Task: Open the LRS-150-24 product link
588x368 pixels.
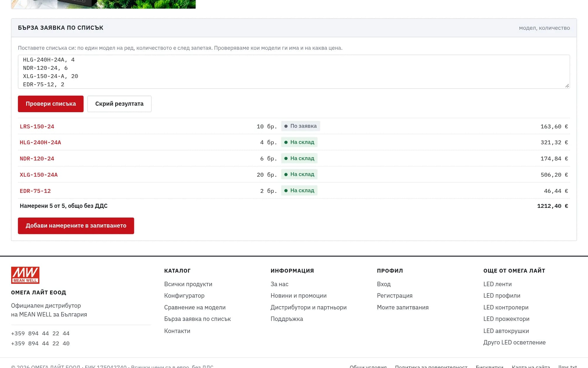Action: tap(37, 126)
